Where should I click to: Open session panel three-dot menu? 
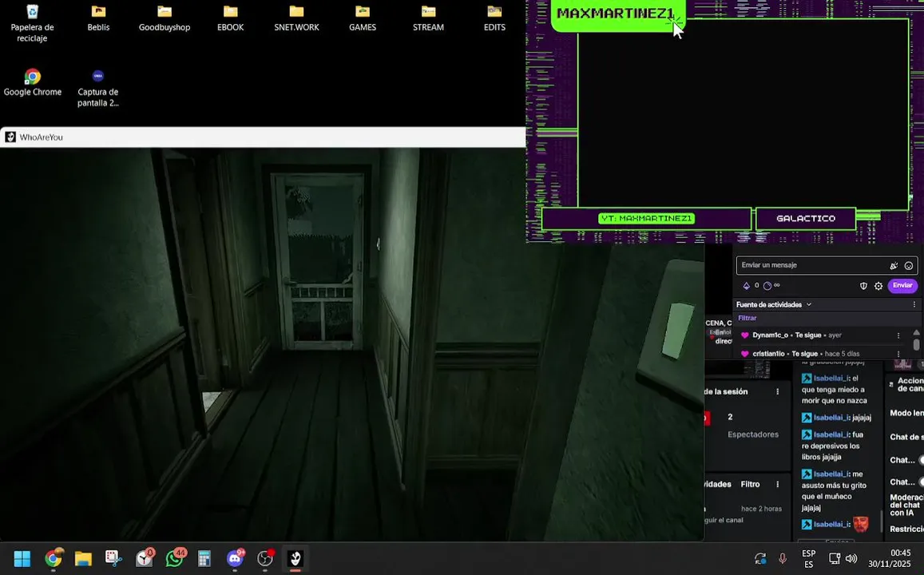click(x=777, y=392)
